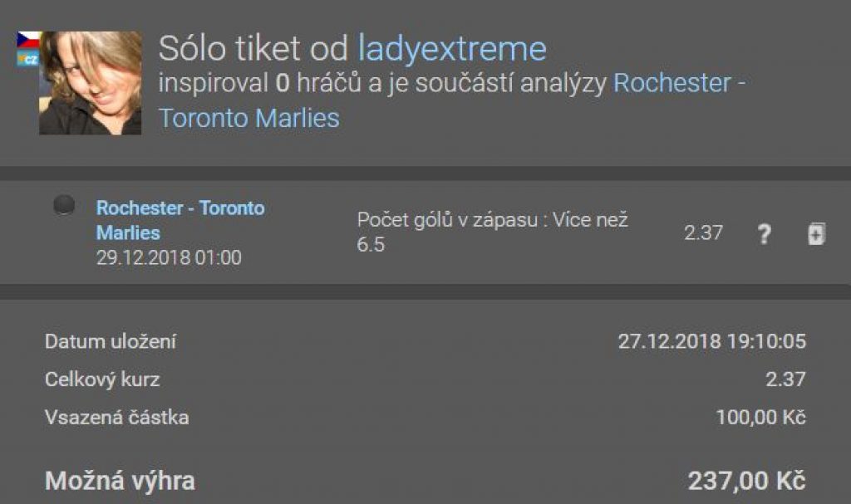The image size is (851, 504).
Task: Click the 2.37 odds in bet row
Action: tap(703, 232)
